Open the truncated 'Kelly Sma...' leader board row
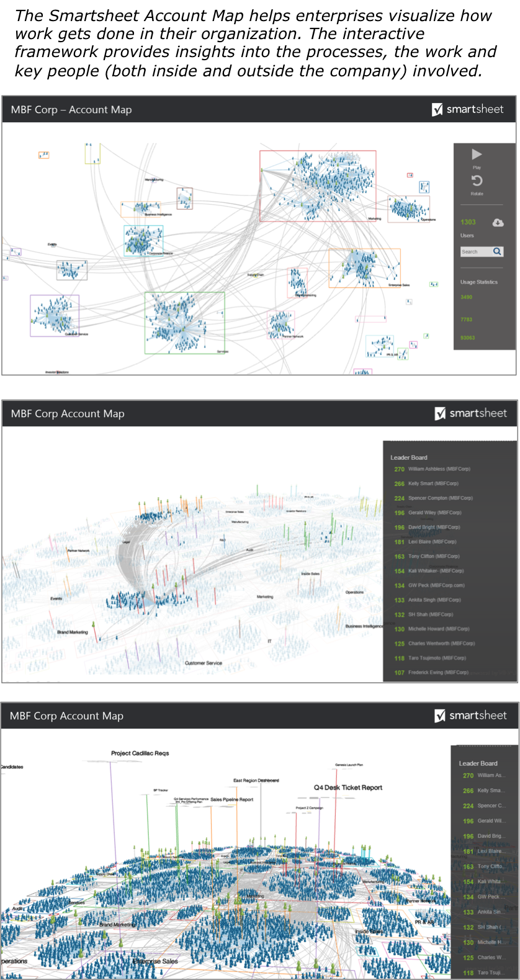Image resolution: width=520 pixels, height=980 pixels. tap(483, 791)
